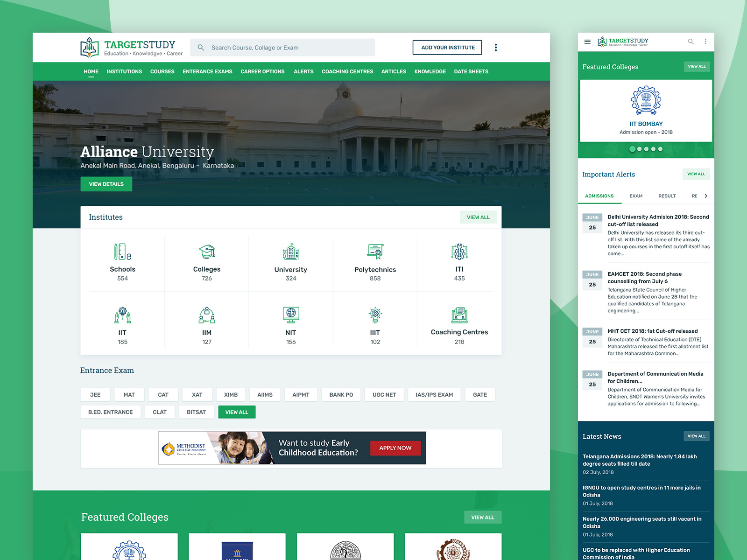Select the Colleges graduation cap icon
Screen dimensions: 747x560
click(207, 252)
